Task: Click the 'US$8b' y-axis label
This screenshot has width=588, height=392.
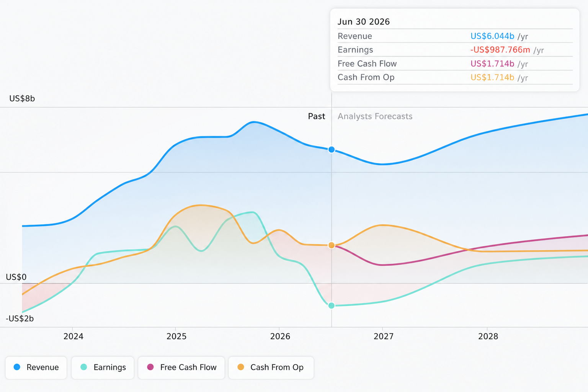Action: coord(22,99)
